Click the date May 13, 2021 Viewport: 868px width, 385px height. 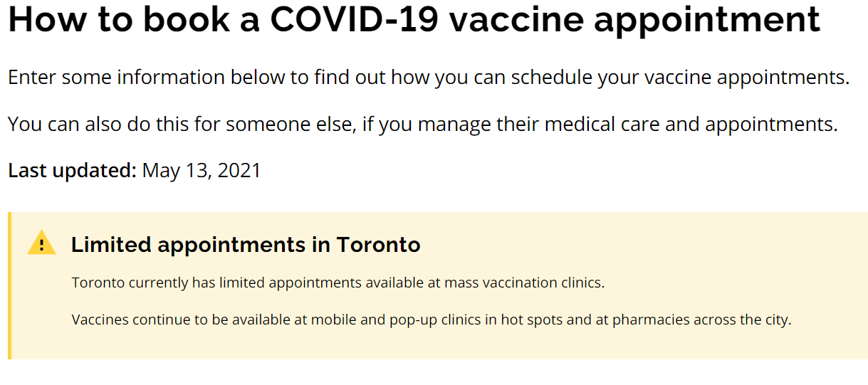[202, 171]
